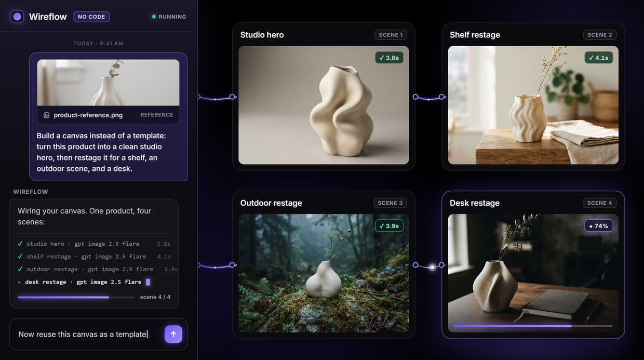Click the SCENE 1 tag

pyautogui.click(x=391, y=35)
